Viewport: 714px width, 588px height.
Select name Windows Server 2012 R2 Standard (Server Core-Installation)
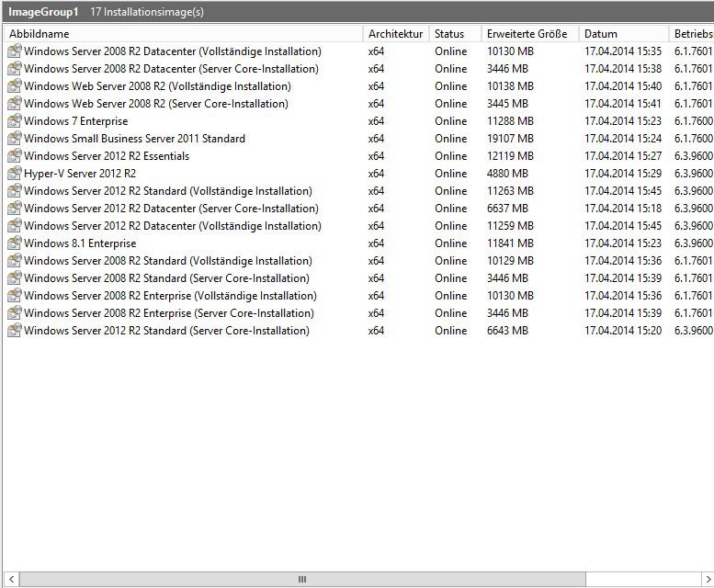(x=166, y=331)
